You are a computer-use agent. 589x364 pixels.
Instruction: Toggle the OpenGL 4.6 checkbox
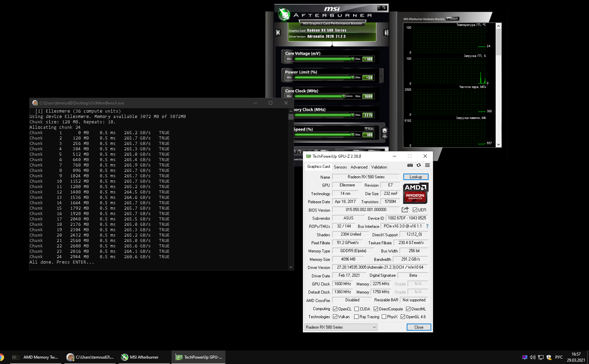[x=403, y=317]
